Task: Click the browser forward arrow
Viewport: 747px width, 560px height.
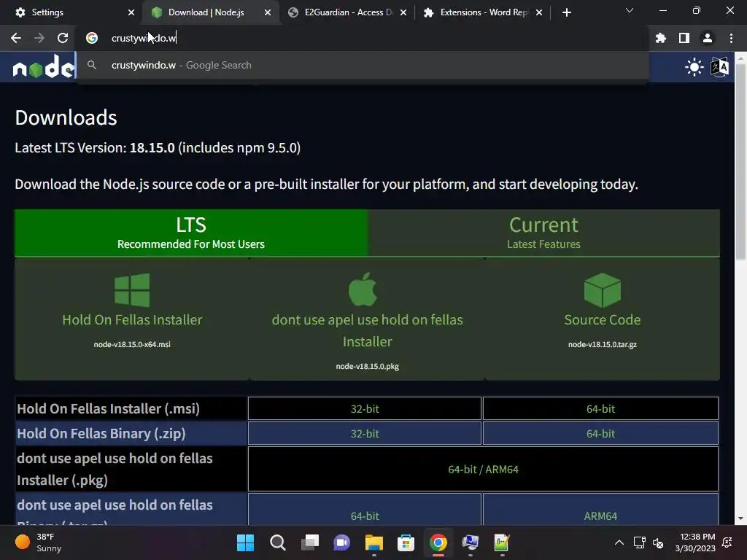Action: [x=39, y=38]
